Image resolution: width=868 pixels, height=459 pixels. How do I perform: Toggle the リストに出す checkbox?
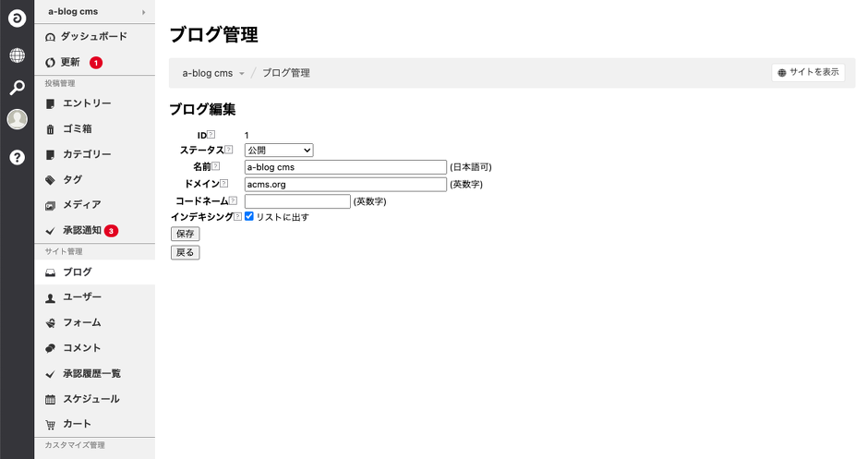tap(249, 216)
